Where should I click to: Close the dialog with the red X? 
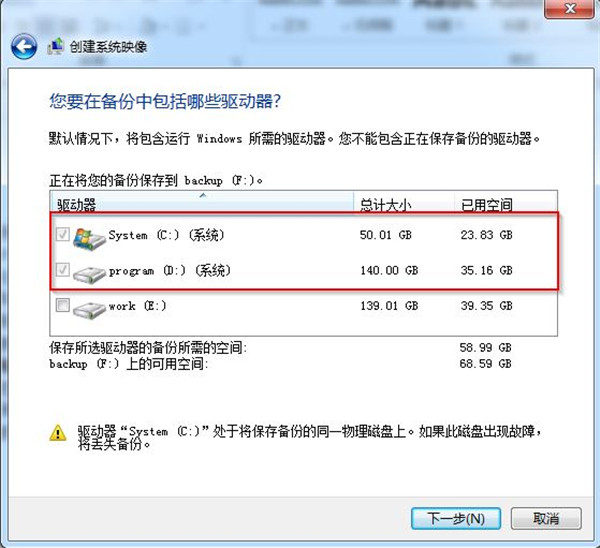coord(570,8)
